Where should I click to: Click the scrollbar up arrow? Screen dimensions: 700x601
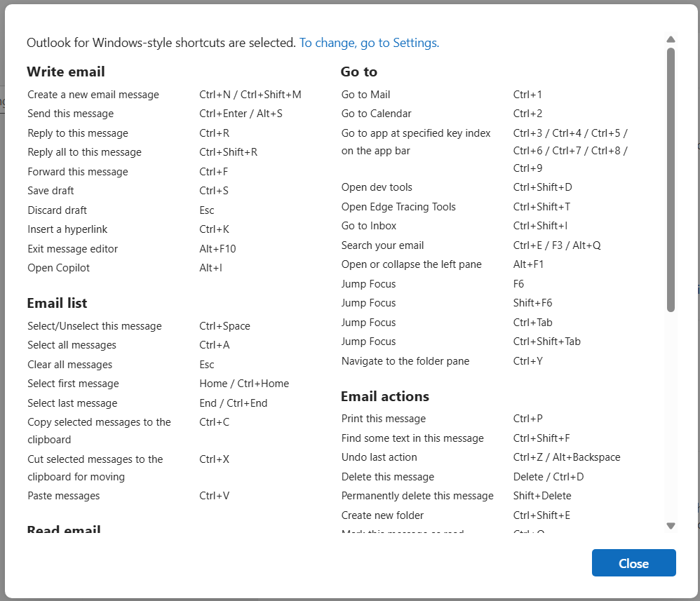[x=671, y=40]
